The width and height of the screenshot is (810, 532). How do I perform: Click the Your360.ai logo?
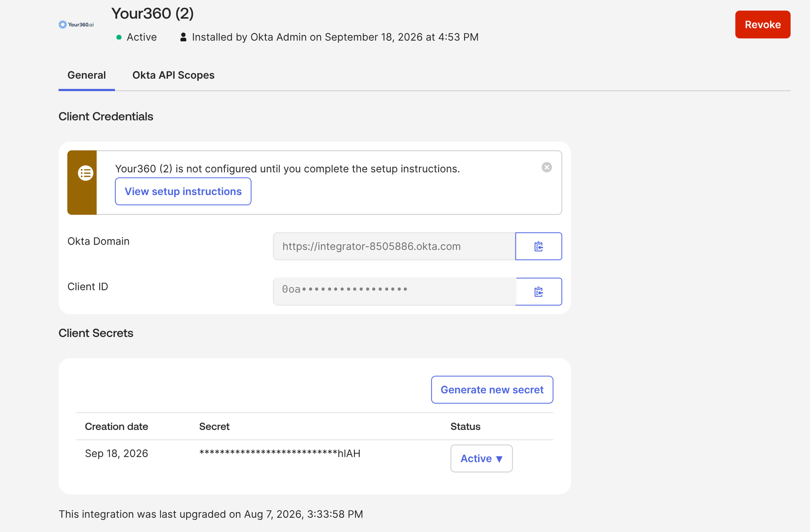click(76, 25)
